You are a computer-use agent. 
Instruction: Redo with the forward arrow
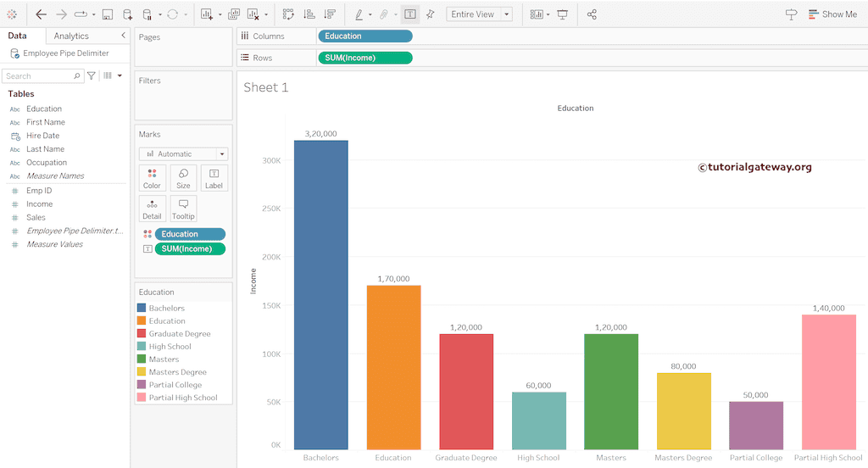pos(61,14)
